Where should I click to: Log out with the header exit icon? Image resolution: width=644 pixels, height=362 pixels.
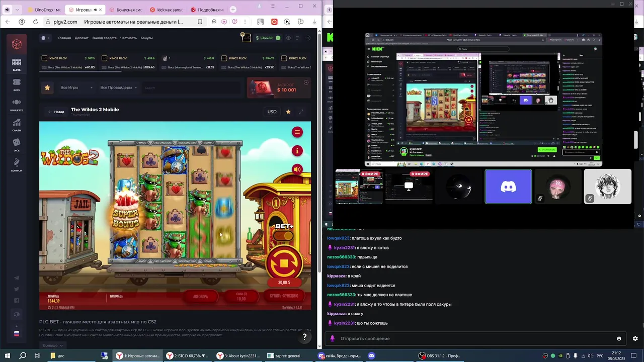pos(308,38)
